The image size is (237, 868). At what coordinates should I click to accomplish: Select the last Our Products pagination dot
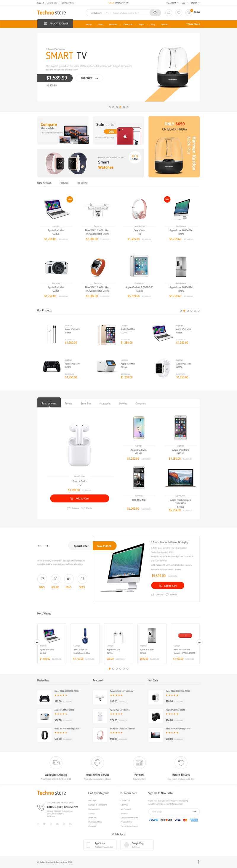click(198, 311)
